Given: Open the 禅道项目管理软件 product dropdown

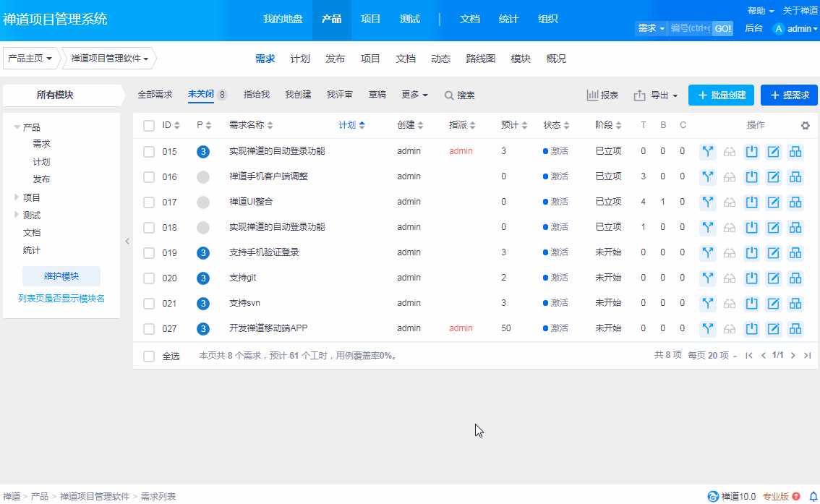Looking at the screenshot, I should pos(110,59).
